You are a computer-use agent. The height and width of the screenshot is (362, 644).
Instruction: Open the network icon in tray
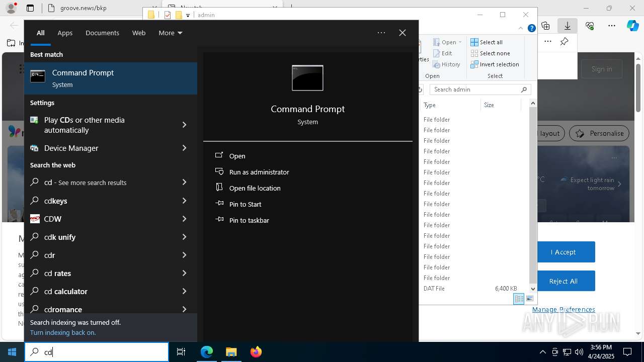pyautogui.click(x=567, y=352)
